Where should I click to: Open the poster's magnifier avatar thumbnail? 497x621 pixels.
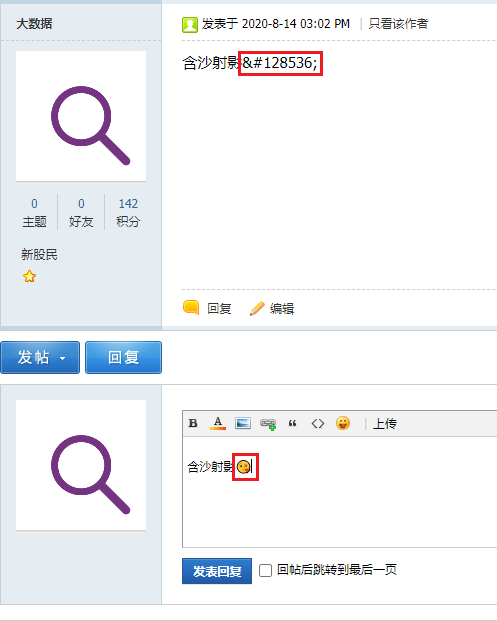point(81,116)
